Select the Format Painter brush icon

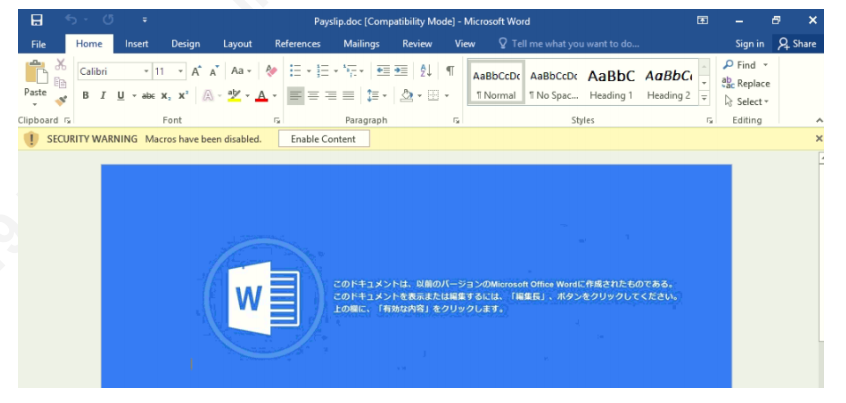tap(60, 99)
